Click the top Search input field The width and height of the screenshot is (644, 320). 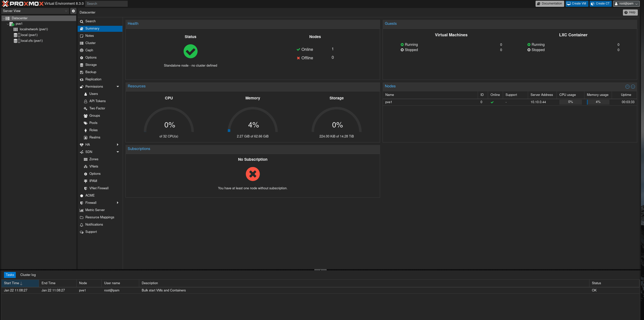point(106,4)
